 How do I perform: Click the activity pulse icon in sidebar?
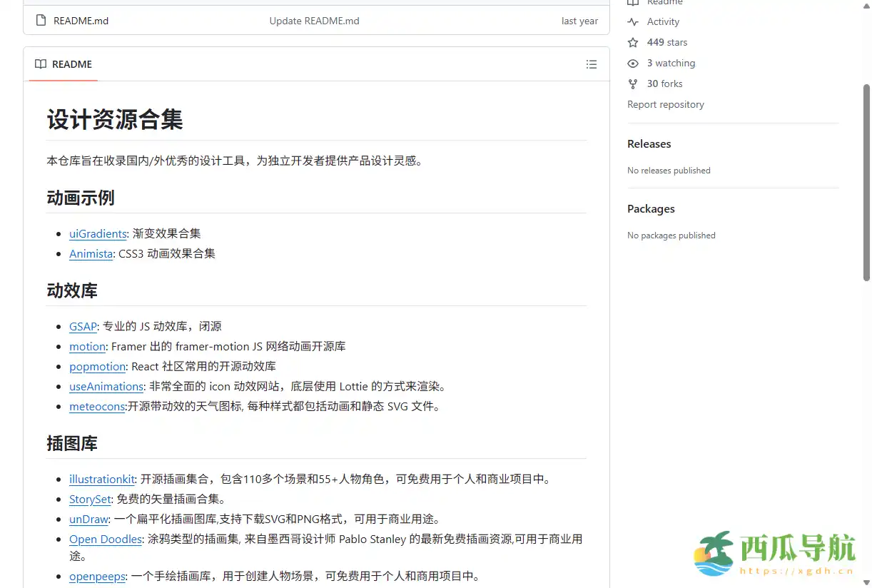[x=632, y=21]
